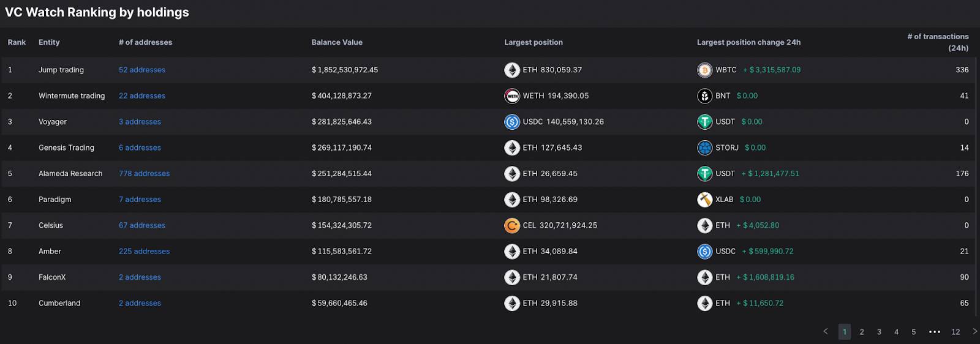The width and height of the screenshot is (980, 344).
Task: Select page 2 in pagination
Action: coord(862,332)
